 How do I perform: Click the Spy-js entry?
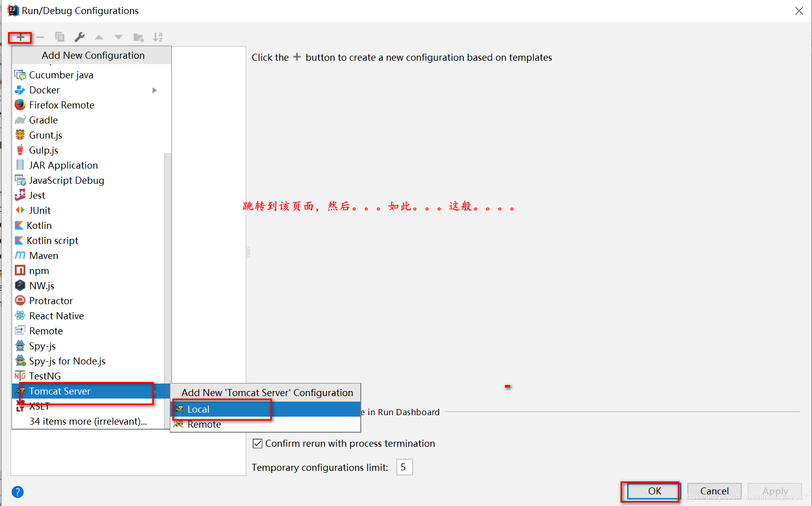point(87,346)
